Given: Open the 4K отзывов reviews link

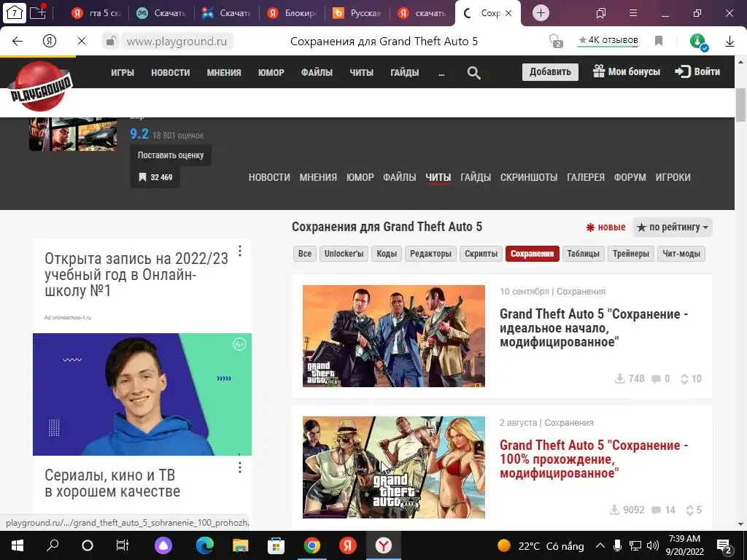Looking at the screenshot, I should click(x=608, y=41).
